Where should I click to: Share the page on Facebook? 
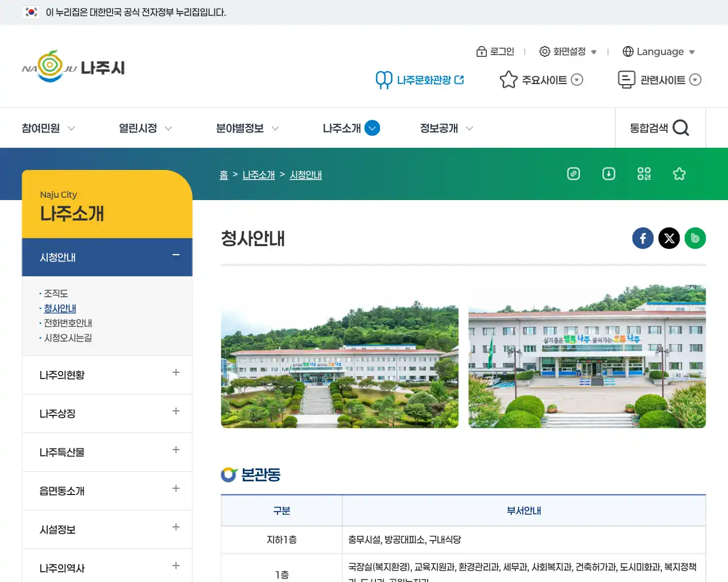(x=643, y=238)
